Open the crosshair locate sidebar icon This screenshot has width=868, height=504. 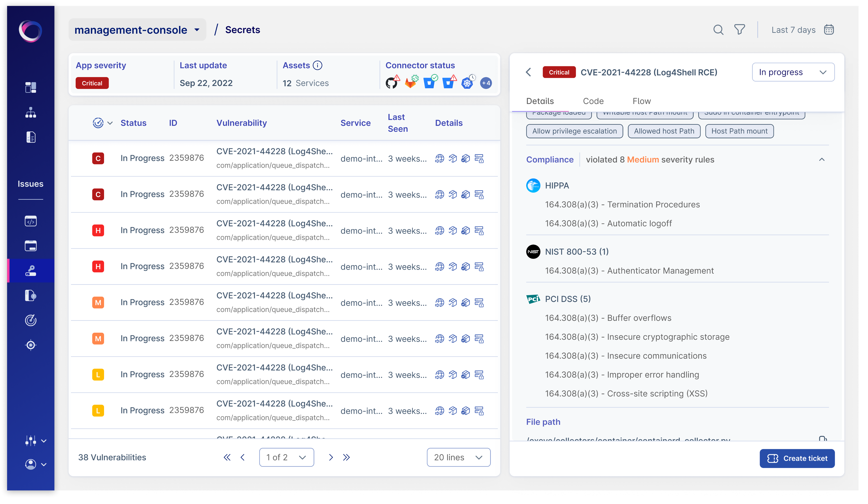coord(31,345)
